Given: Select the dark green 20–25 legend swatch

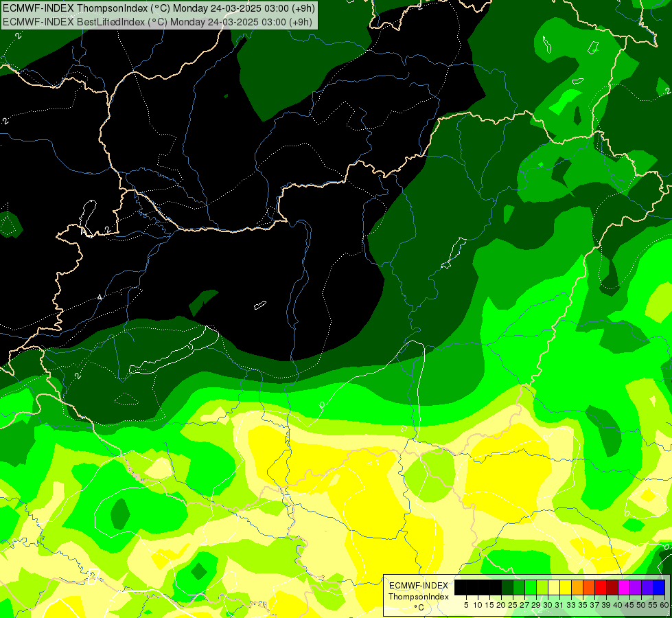Looking at the screenshot, I should (x=507, y=588).
